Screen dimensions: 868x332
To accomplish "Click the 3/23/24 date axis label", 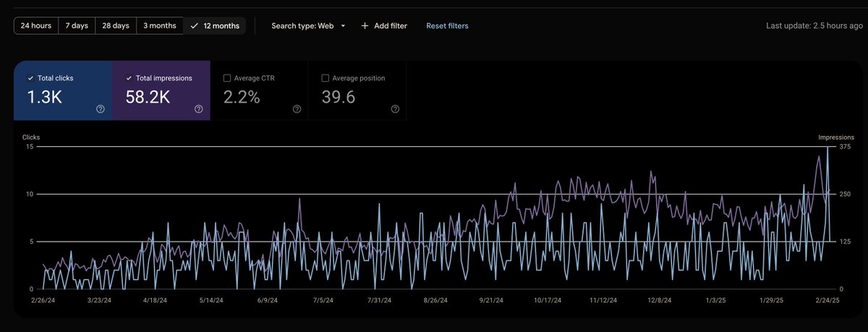I will pyautogui.click(x=98, y=300).
